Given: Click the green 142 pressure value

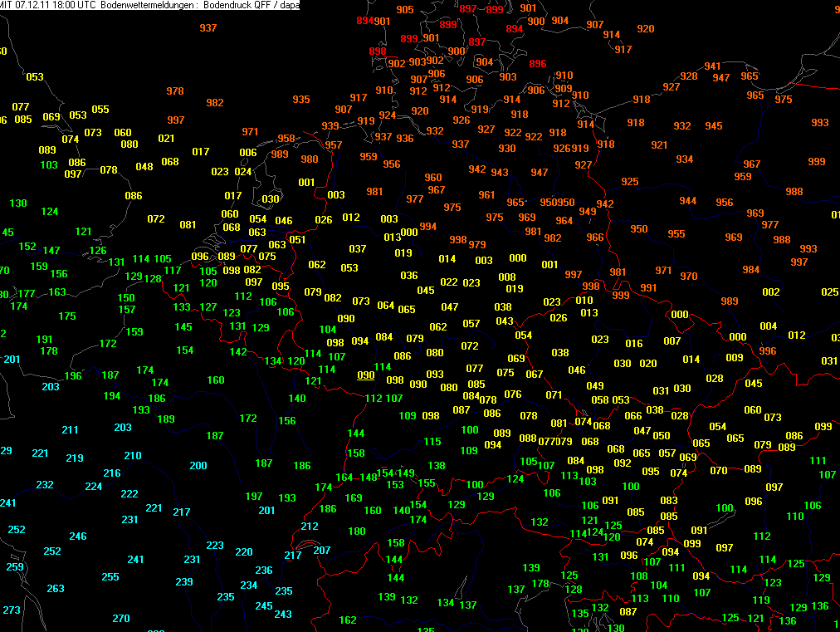Looking at the screenshot, I should [x=238, y=352].
